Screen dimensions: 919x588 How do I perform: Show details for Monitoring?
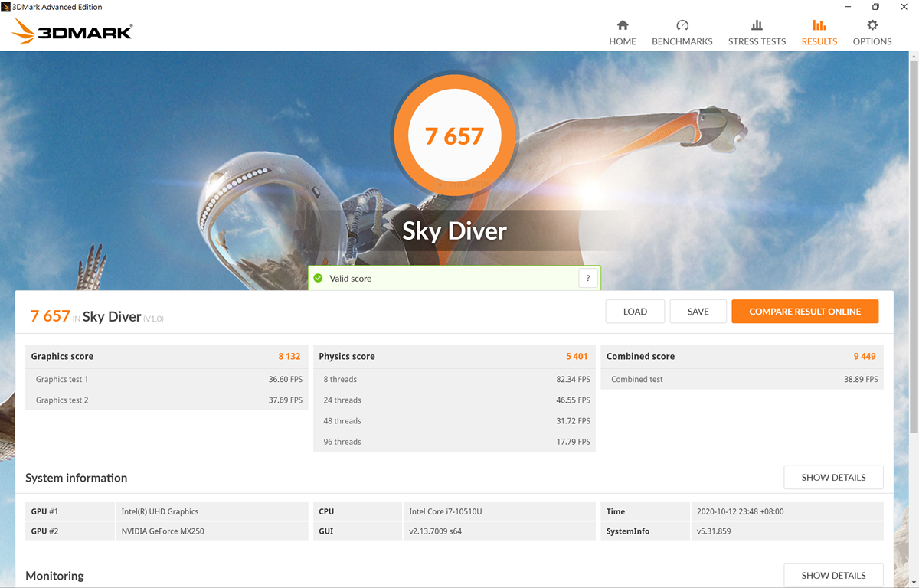[x=833, y=576]
